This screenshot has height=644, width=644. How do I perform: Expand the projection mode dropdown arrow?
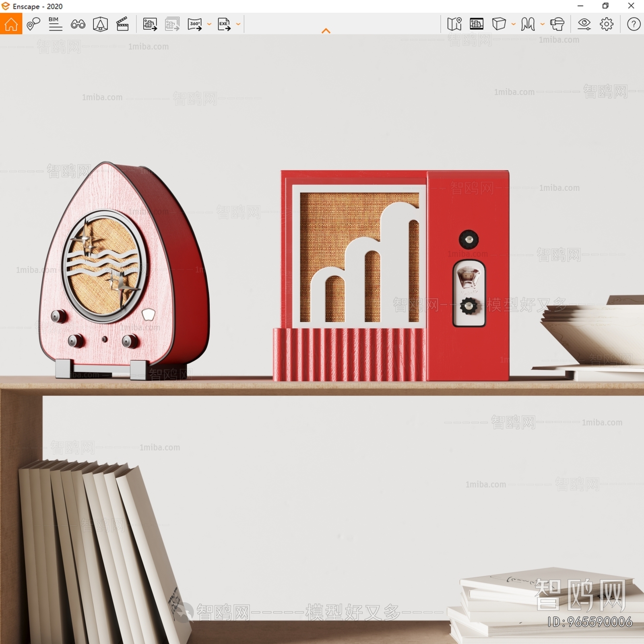514,24
